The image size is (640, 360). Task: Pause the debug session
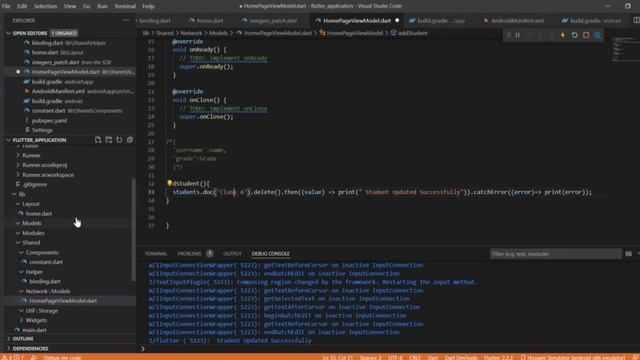click(518, 35)
